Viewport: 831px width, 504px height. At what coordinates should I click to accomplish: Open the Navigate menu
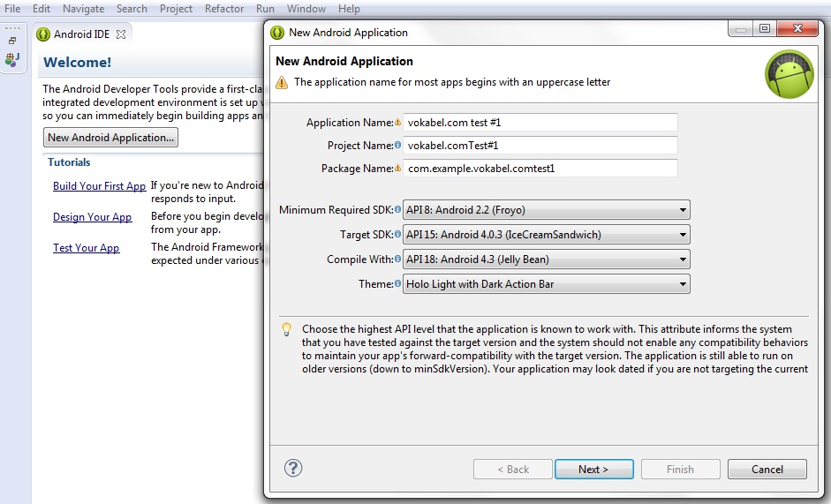click(x=83, y=9)
